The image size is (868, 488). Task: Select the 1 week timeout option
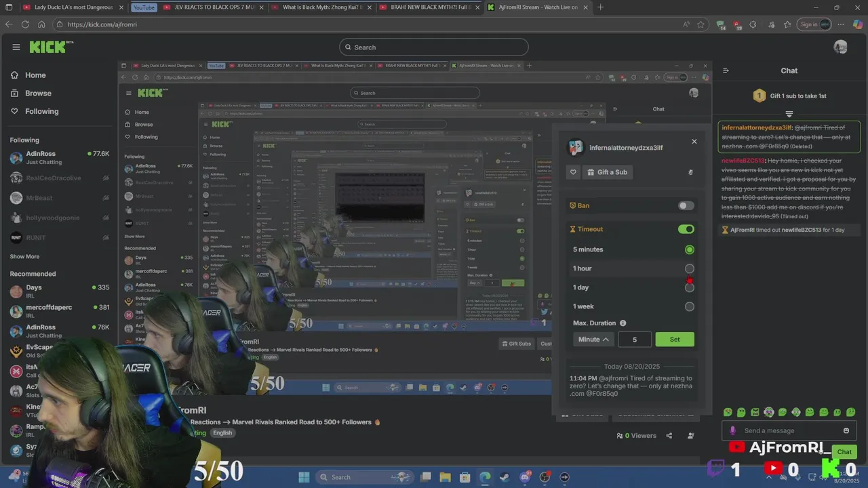click(689, 306)
